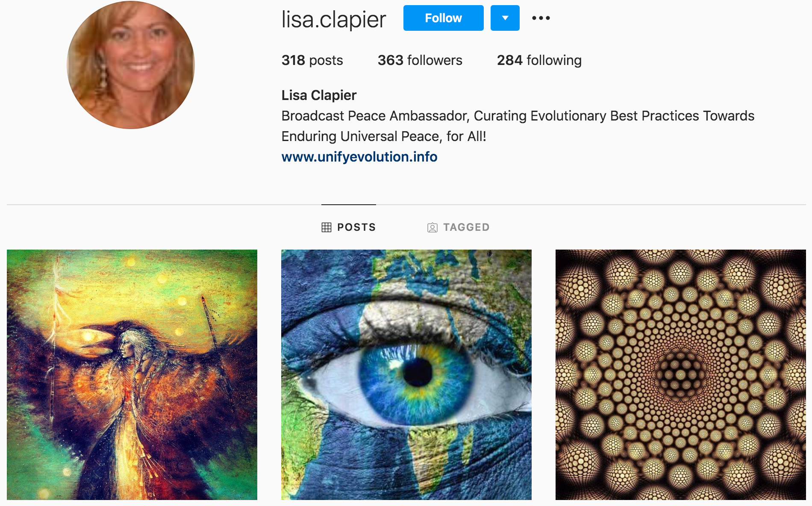Open the raven woman painting post
The height and width of the screenshot is (506, 812).
coord(132,375)
